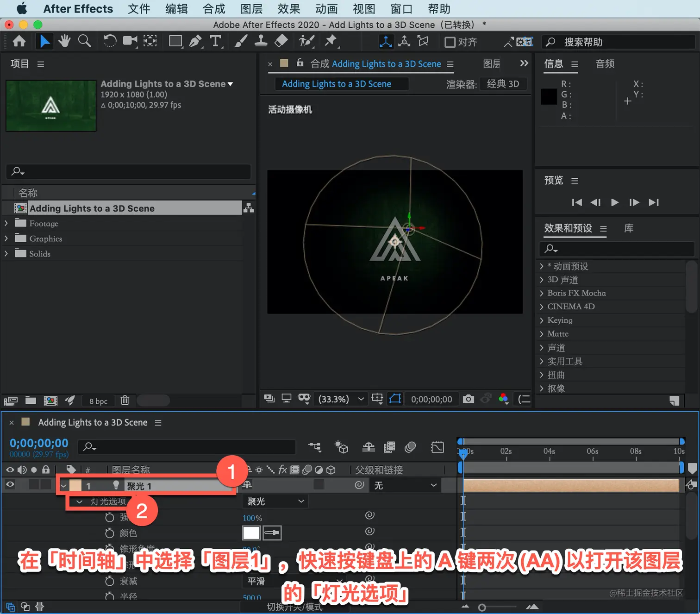The height and width of the screenshot is (614, 700).
Task: Select the Zoom magnifier tool
Action: click(84, 41)
